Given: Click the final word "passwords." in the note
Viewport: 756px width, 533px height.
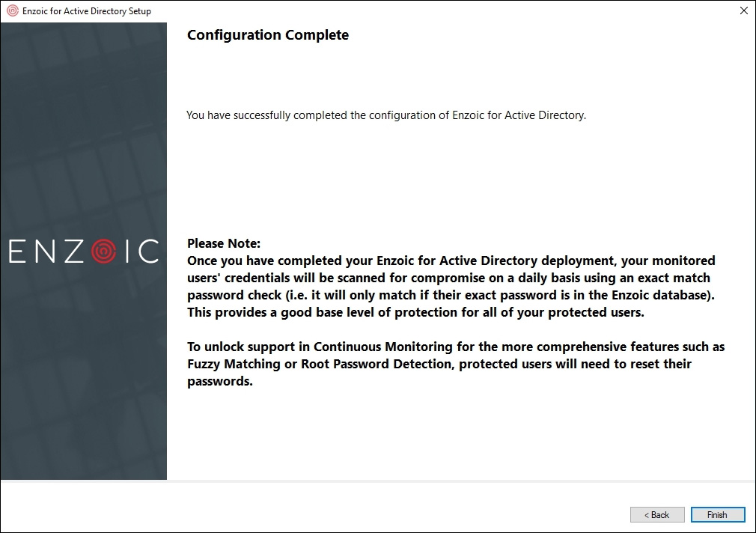Looking at the screenshot, I should pos(220,382).
